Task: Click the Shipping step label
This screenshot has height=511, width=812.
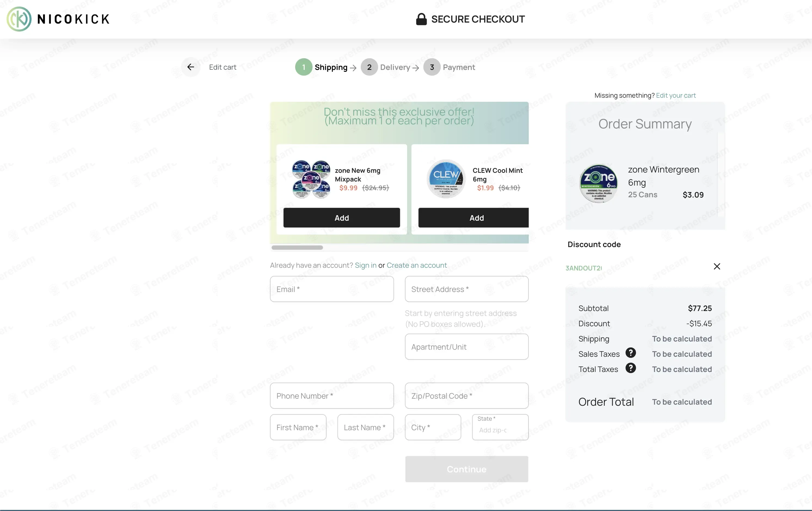Action: (x=331, y=67)
